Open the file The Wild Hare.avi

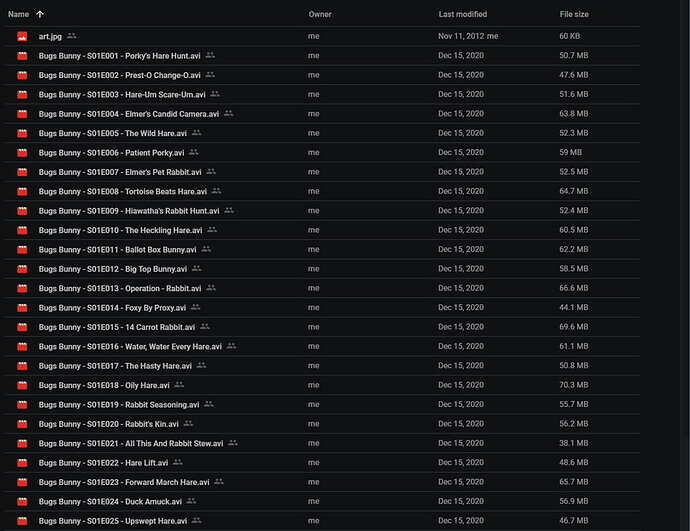pyautogui.click(x=112, y=133)
